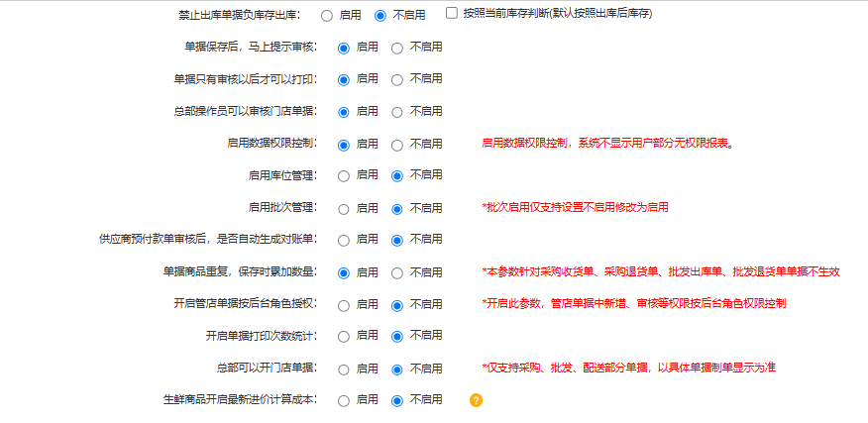Enable 开启管店单据按后台角色授权
Viewport: 868px width, 423px height.
[x=344, y=304]
